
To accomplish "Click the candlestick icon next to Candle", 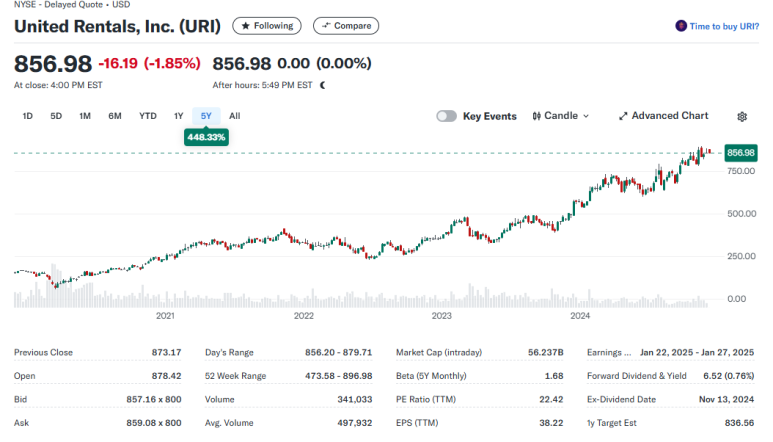I will (536, 116).
